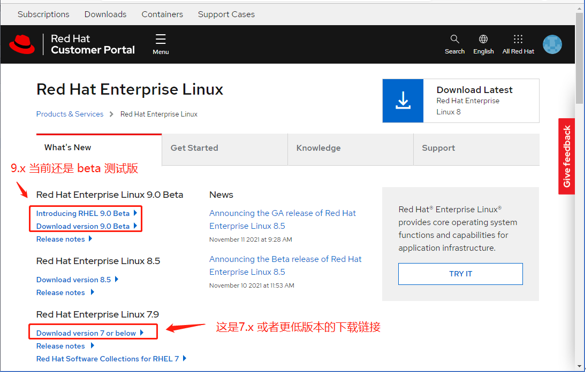The height and width of the screenshot is (374, 586).
Task: Click the 'Red Hat Enterprise Linux' breadcrumb text
Action: 159,114
